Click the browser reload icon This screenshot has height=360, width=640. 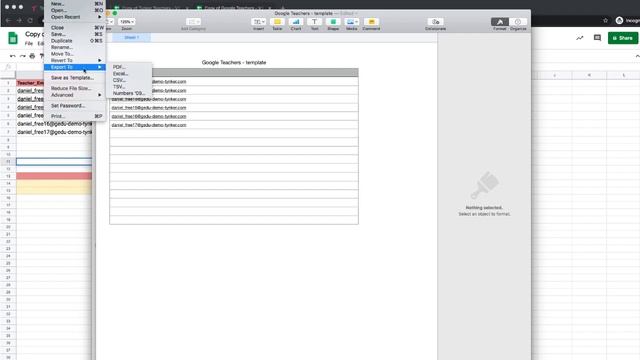tap(30, 20)
